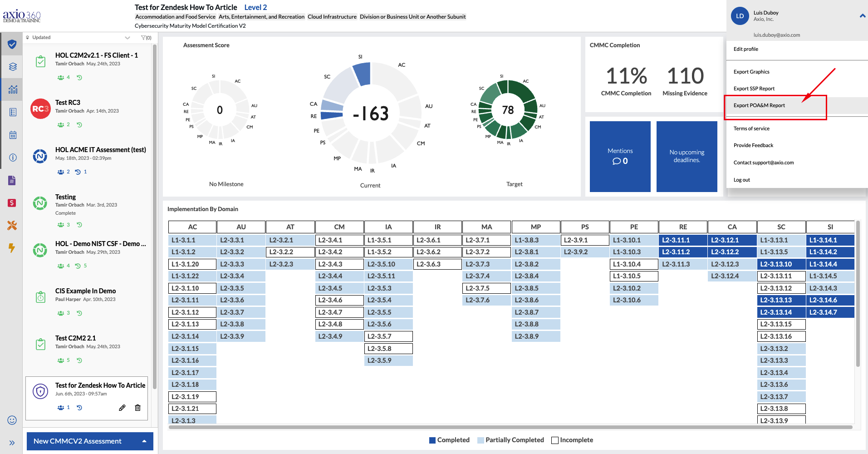Click the LD user avatar
Viewport: 868px width, 454px height.
[x=740, y=16]
